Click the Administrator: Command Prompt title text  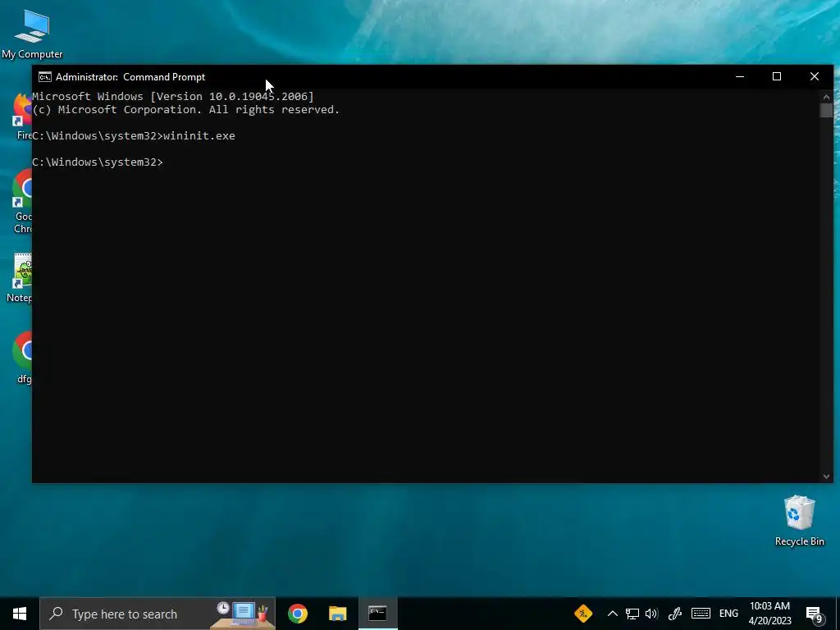point(130,77)
